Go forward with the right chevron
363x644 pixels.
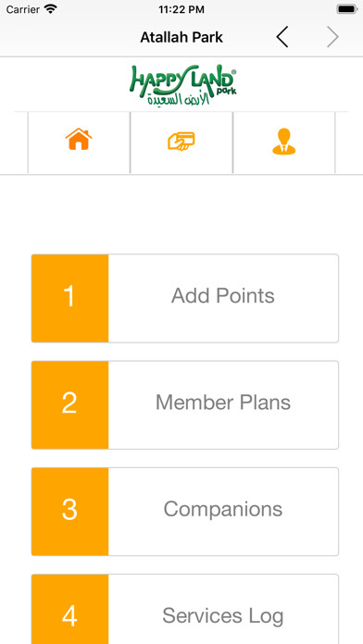click(x=332, y=37)
